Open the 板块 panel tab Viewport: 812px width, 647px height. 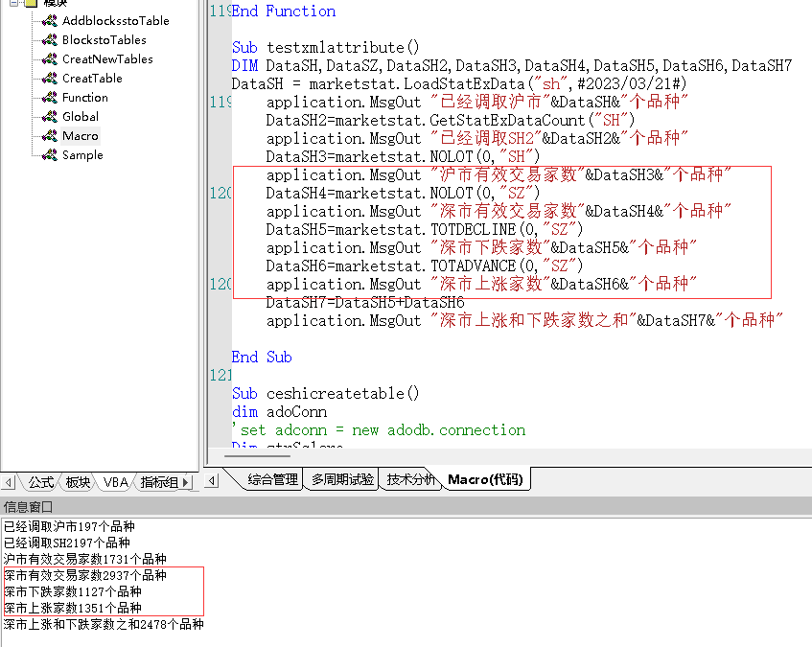tap(79, 482)
